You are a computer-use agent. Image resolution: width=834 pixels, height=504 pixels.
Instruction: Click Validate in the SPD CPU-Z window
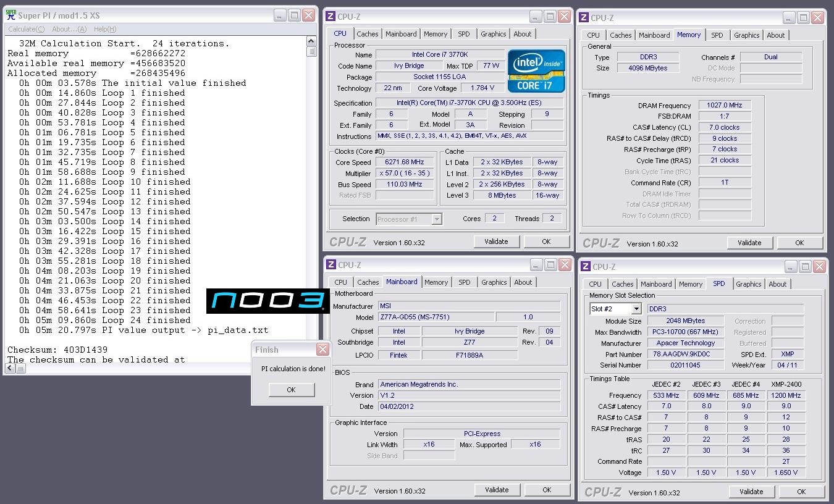tap(751, 492)
